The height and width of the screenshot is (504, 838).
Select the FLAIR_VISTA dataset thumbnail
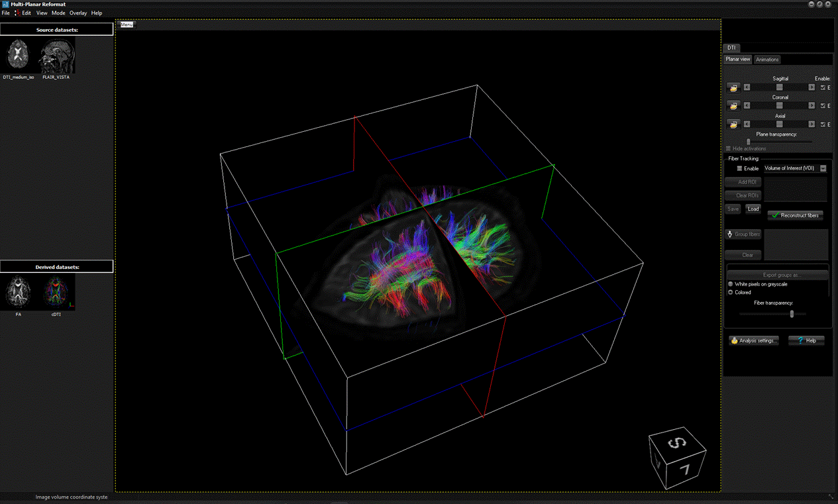56,56
